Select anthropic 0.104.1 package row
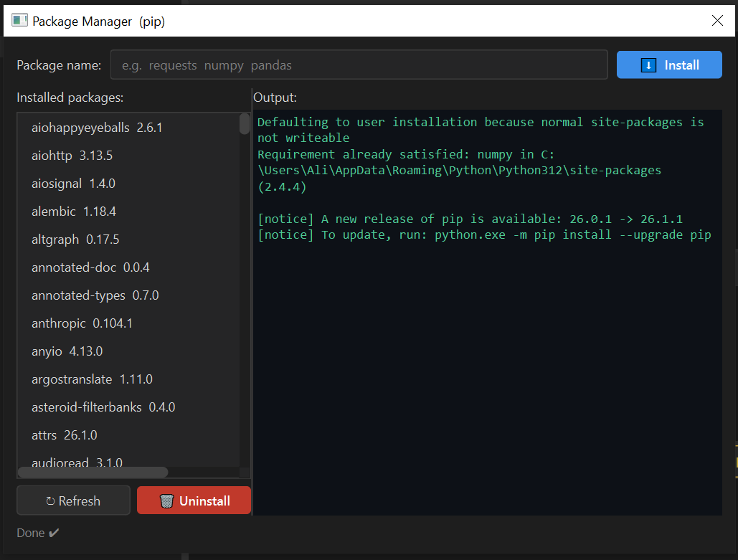The image size is (738, 560). click(x=128, y=323)
